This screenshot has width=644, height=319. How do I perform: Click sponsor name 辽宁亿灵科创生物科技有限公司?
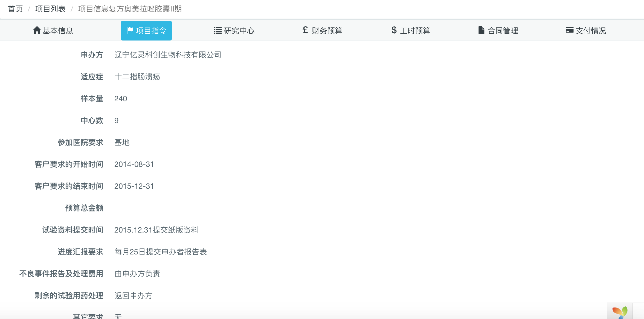point(168,55)
